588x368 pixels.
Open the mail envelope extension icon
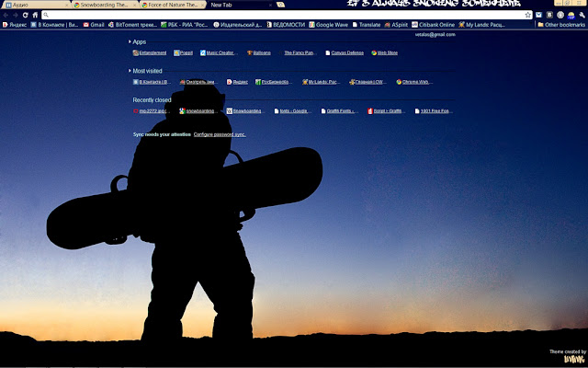(x=539, y=15)
